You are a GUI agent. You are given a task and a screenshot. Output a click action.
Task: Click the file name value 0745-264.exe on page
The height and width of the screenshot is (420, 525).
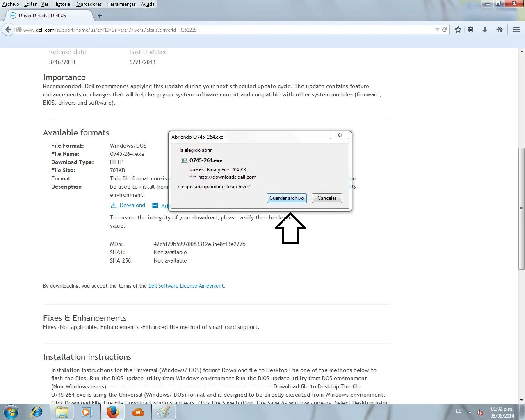tap(127, 154)
